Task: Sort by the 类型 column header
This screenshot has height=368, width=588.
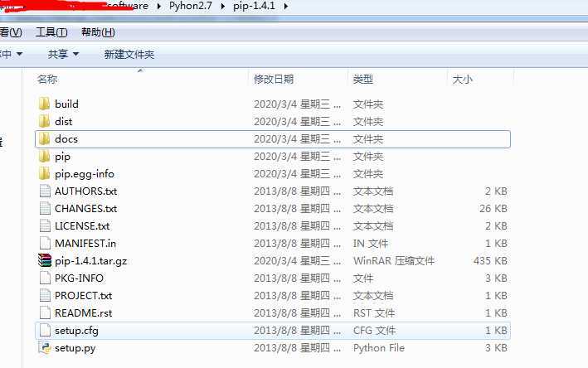Action: (362, 80)
